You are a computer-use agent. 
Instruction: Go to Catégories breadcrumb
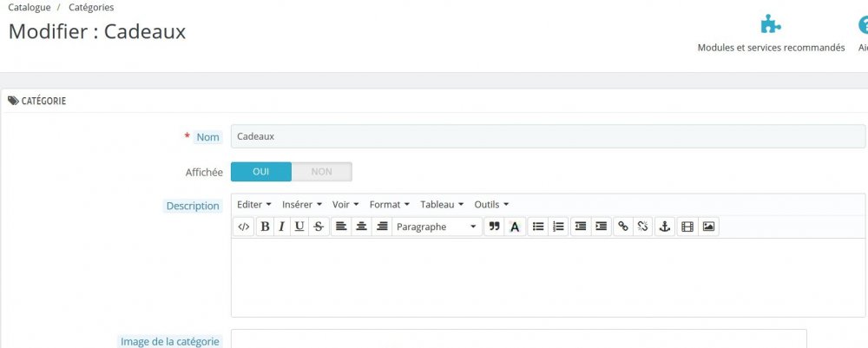(91, 7)
